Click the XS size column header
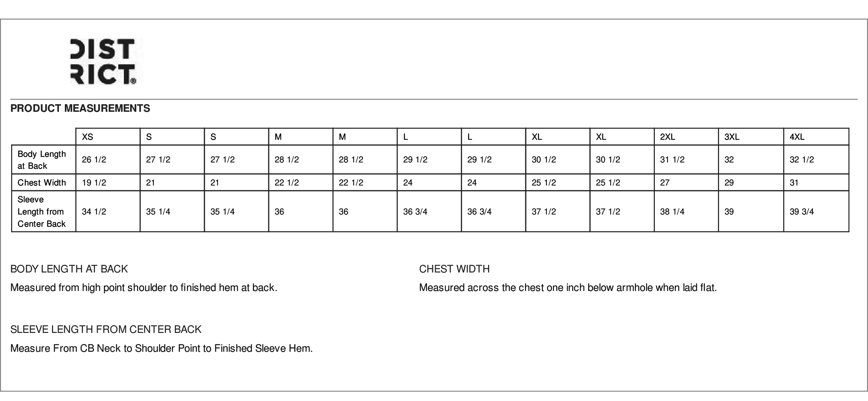Image resolution: width=868 pixels, height=401 pixels. pyautogui.click(x=108, y=137)
